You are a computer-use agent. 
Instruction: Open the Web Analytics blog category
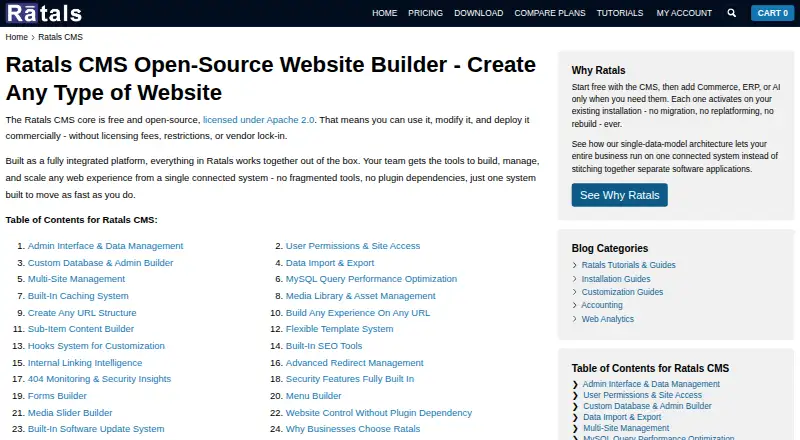(x=608, y=319)
